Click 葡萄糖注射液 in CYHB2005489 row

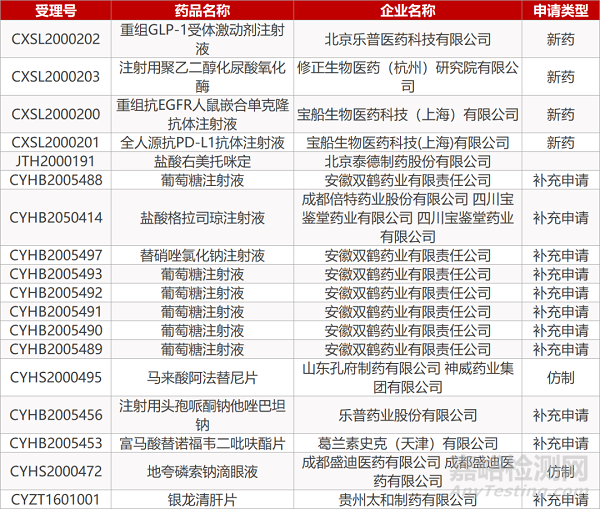(202, 349)
